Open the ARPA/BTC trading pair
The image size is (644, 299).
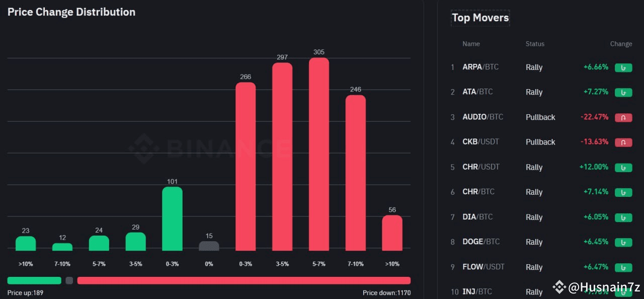point(480,67)
